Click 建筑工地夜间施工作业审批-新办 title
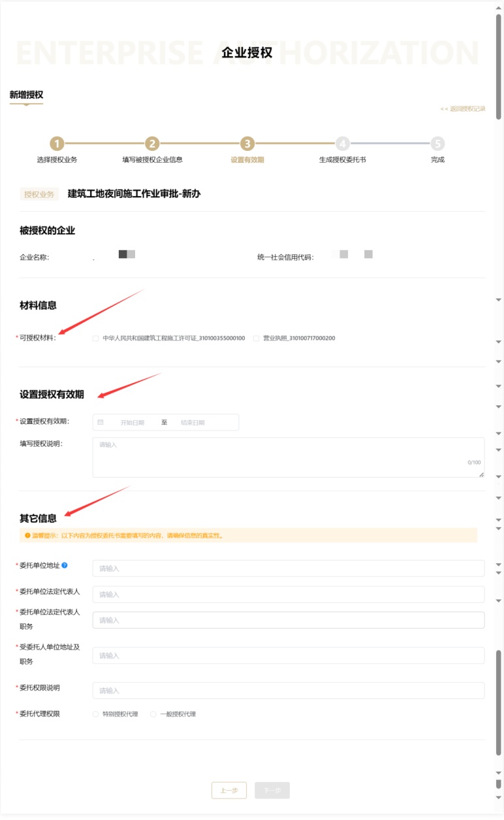 [134, 194]
